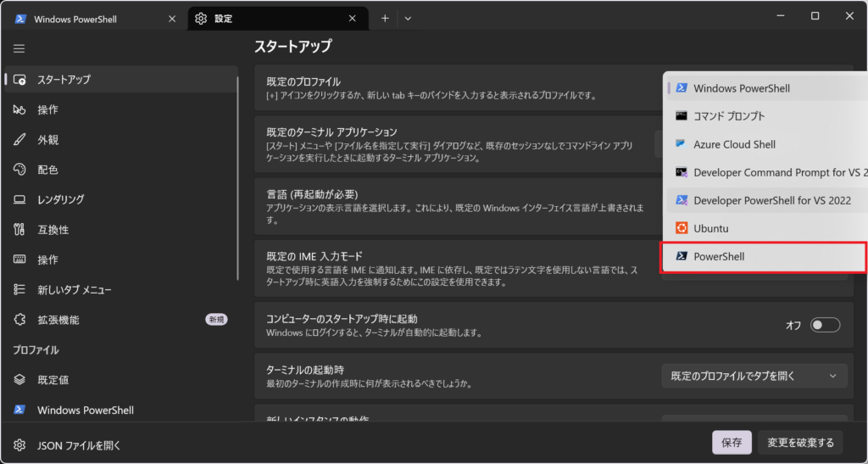Image resolution: width=868 pixels, height=464 pixels.
Task: Open the 拡張機能 settings page
Action: pos(122,320)
